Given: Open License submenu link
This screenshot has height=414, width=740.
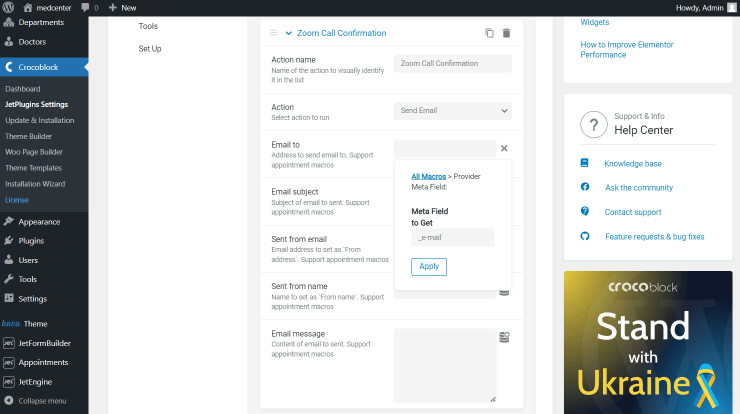Looking at the screenshot, I should [17, 200].
